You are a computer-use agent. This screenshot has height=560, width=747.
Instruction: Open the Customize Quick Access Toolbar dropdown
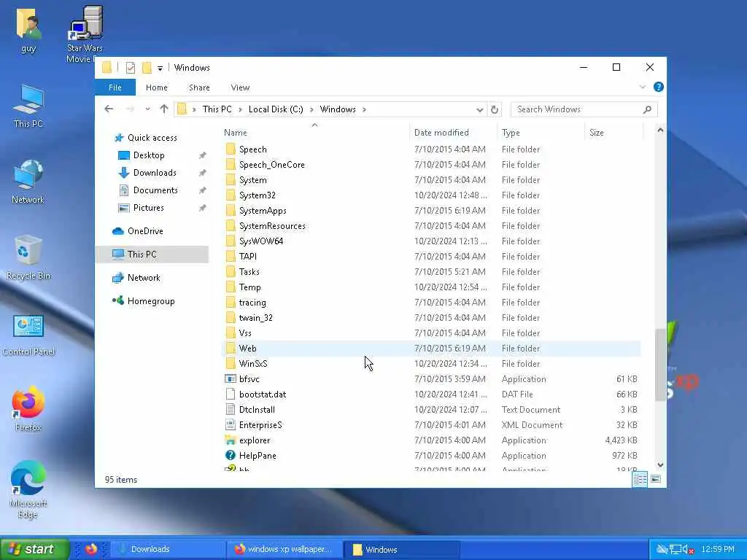pyautogui.click(x=160, y=68)
